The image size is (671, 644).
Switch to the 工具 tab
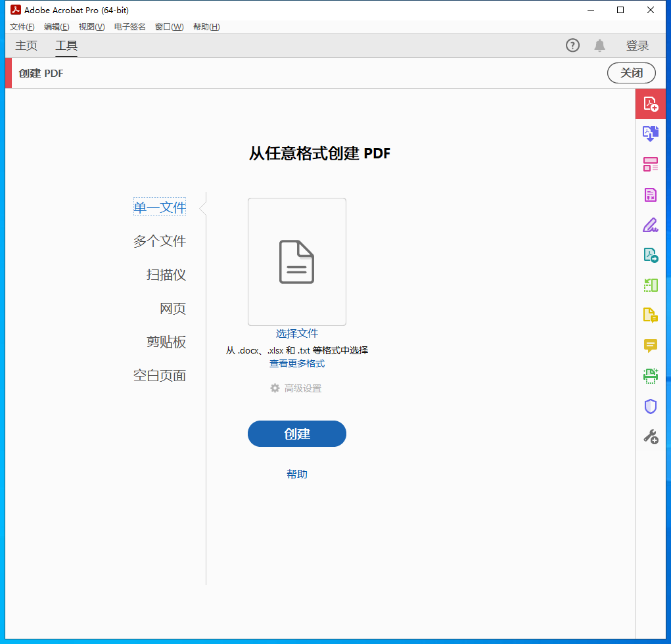coord(66,45)
